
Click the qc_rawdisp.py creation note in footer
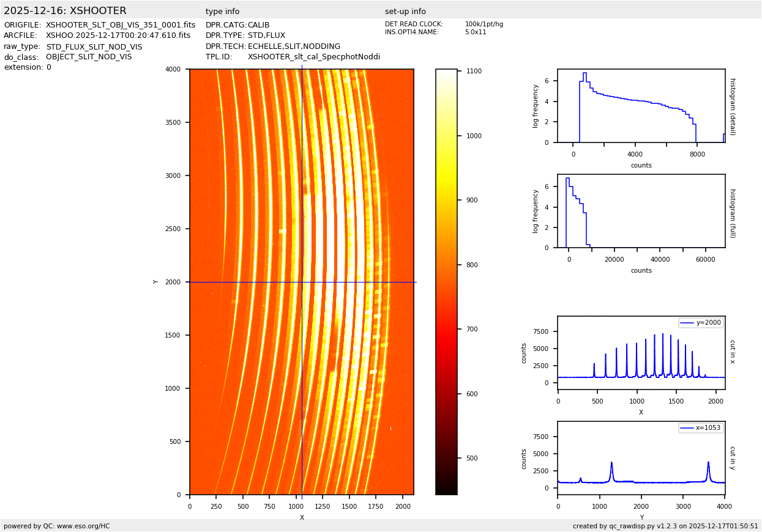(665, 526)
